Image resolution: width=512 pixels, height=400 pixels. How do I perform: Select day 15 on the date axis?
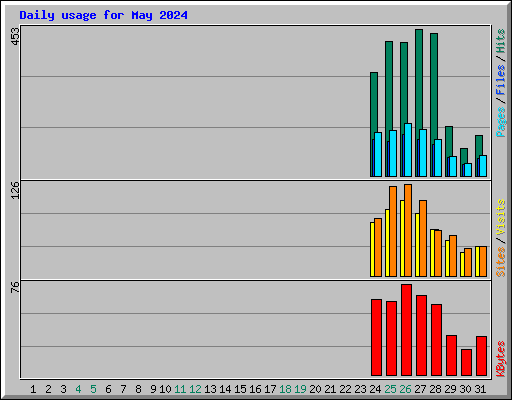tap(240, 389)
